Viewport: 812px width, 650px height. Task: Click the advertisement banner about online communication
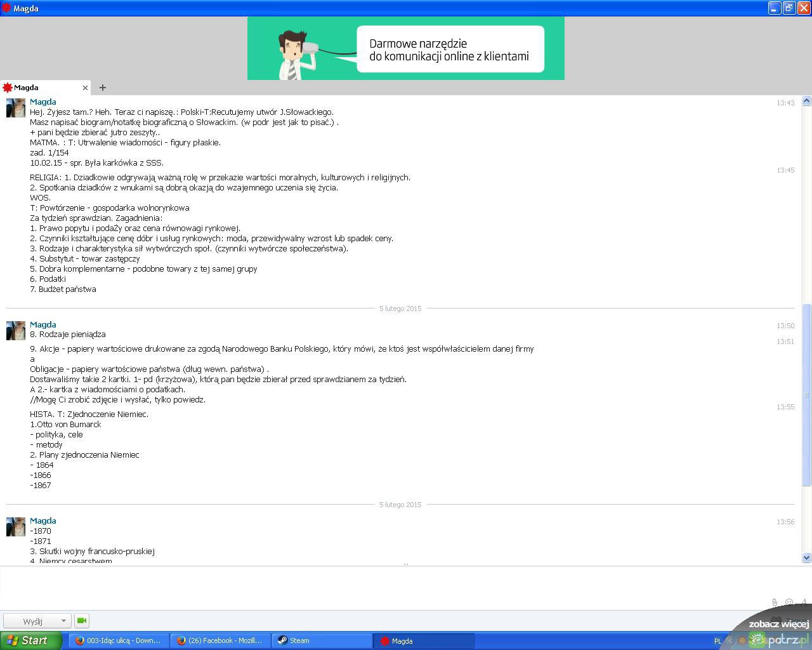(x=406, y=48)
